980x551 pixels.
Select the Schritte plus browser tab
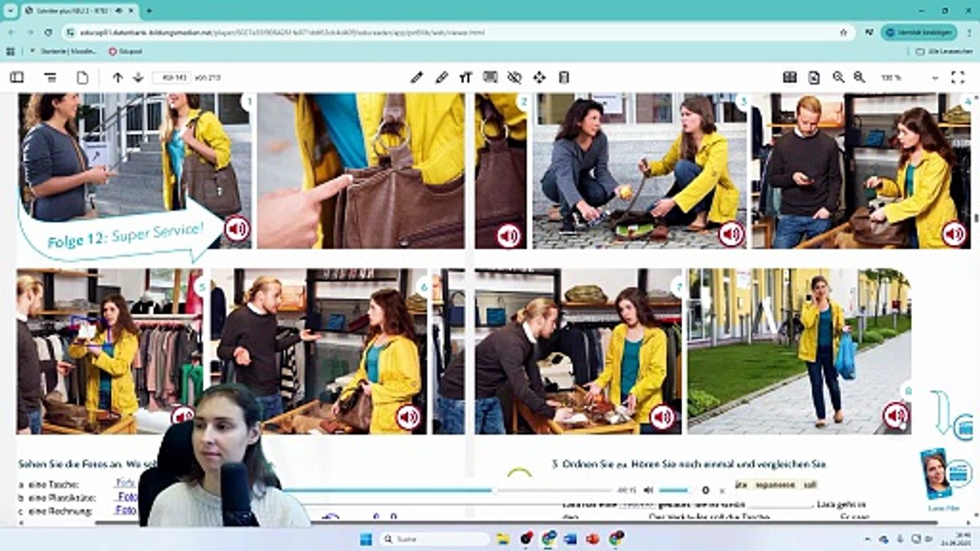pos(80,11)
